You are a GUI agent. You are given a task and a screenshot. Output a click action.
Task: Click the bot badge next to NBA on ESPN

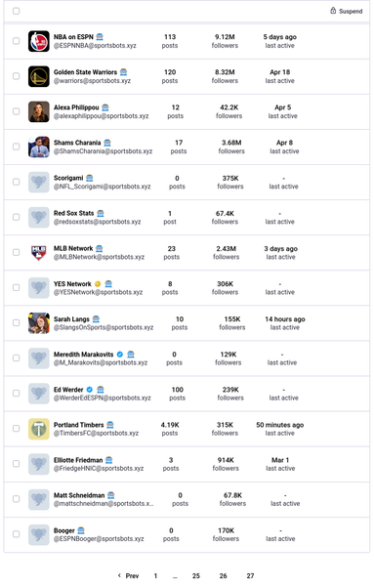100,37
